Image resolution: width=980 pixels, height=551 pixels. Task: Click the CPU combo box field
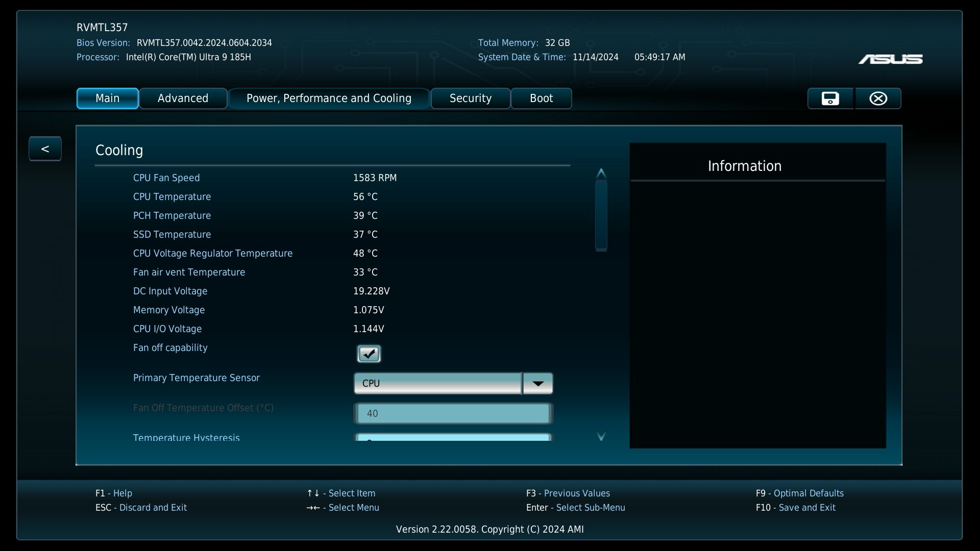tap(437, 384)
